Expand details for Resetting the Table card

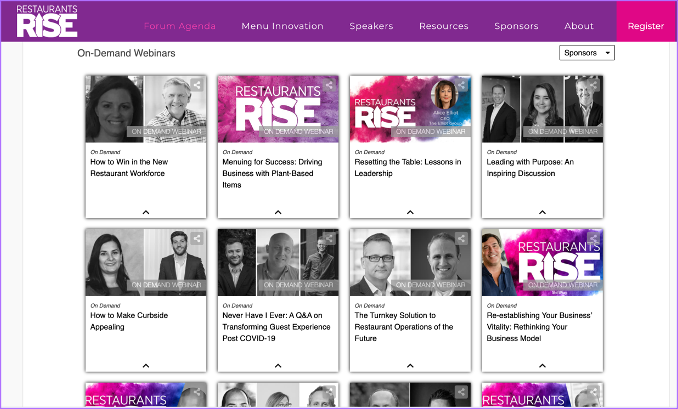[410, 212]
